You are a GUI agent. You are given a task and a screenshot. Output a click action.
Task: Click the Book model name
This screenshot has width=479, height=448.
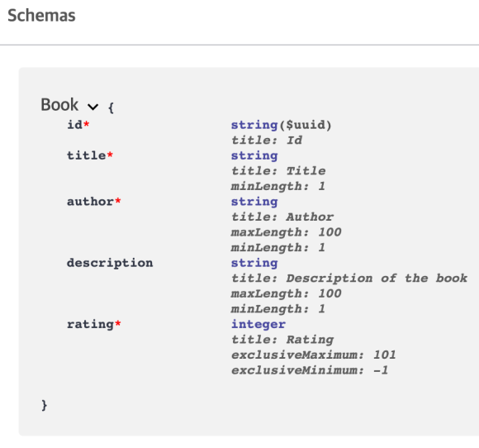click(x=59, y=105)
